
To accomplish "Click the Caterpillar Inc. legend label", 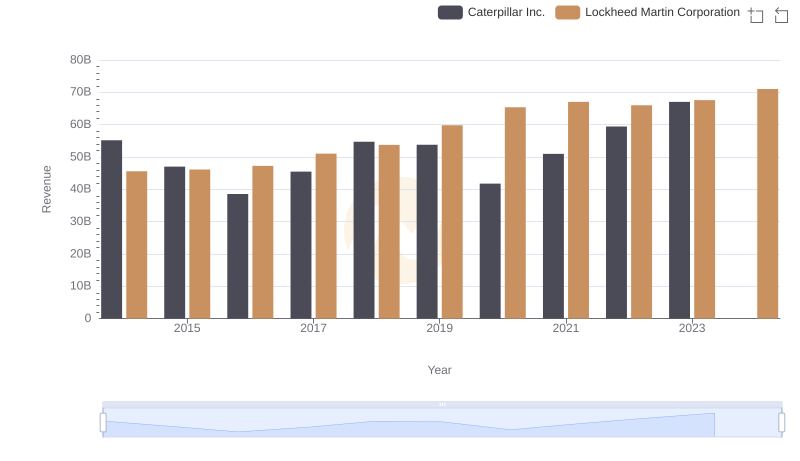I will click(506, 12).
